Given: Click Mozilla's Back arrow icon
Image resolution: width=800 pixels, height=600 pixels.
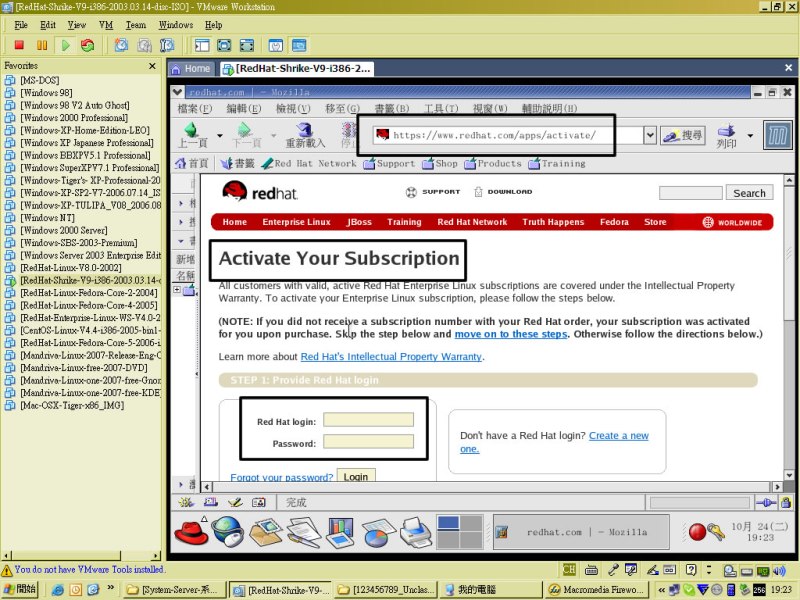Looking at the screenshot, I should click(192, 130).
